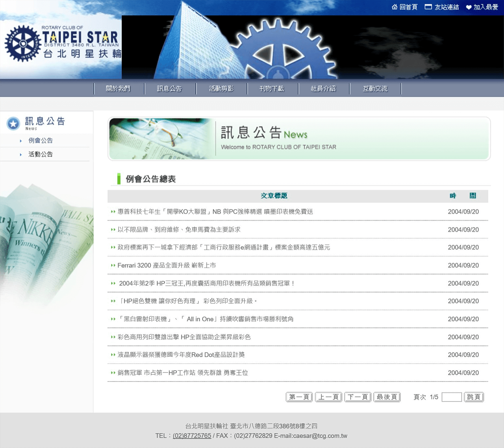Click the 頁次 1/5 page indicator
The width and height of the screenshot is (504, 448).
pos(426,397)
